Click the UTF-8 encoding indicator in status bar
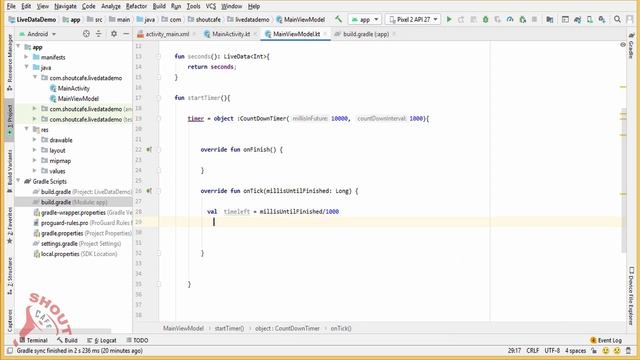This screenshot has width=640, height=360. tap(552, 351)
